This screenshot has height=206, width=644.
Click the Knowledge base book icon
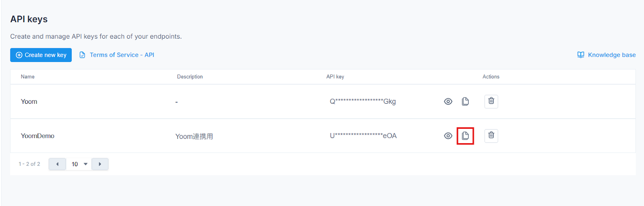580,55
